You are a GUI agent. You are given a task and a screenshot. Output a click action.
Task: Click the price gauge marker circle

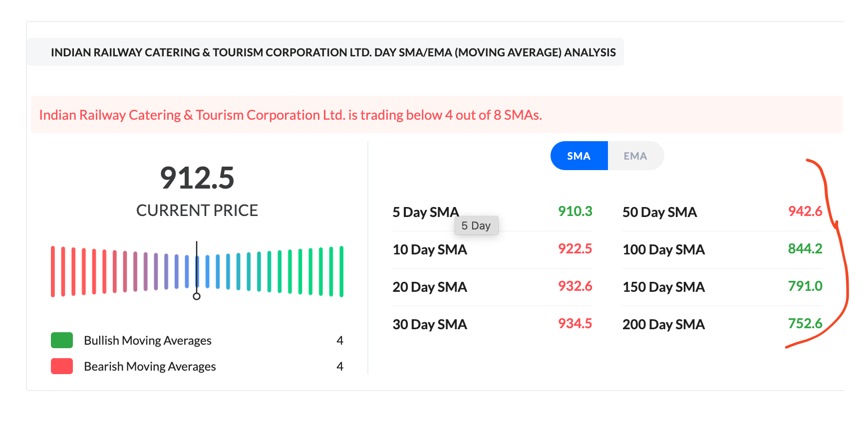click(197, 296)
